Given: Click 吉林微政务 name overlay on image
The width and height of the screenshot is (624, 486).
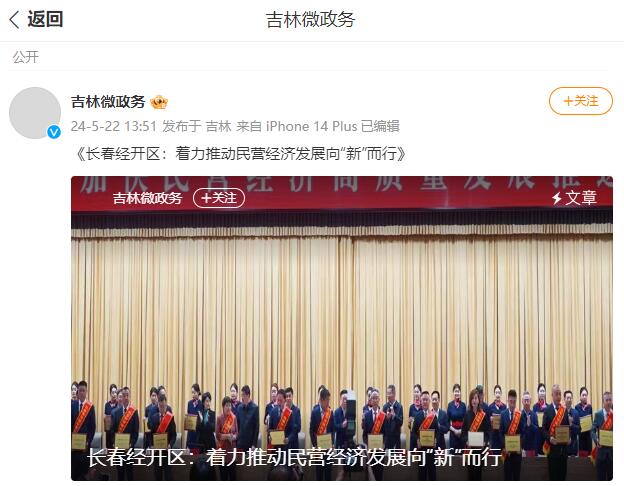Looking at the screenshot, I should [x=147, y=198].
